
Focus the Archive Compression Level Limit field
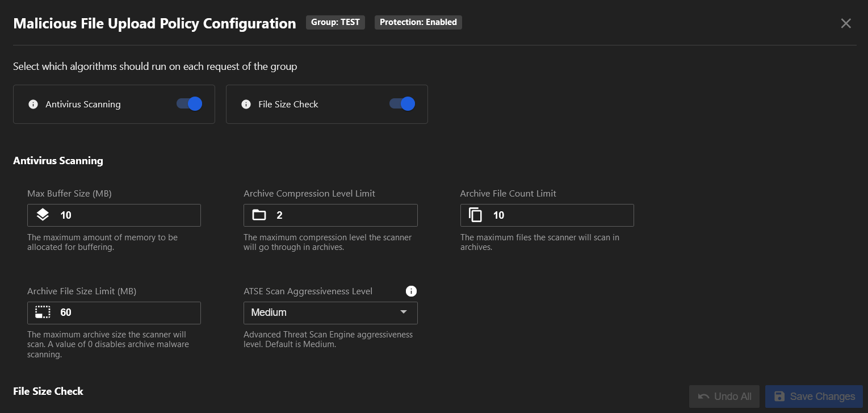(341, 215)
